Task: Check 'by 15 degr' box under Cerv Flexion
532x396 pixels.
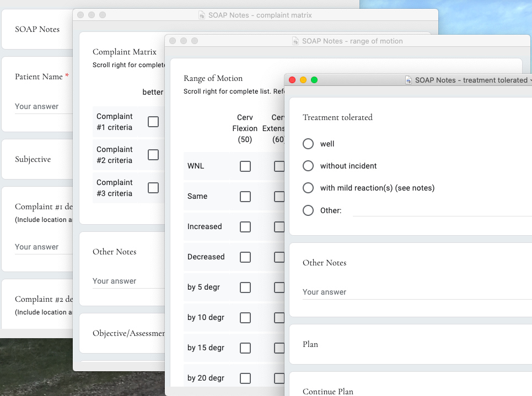Action: pos(245,348)
